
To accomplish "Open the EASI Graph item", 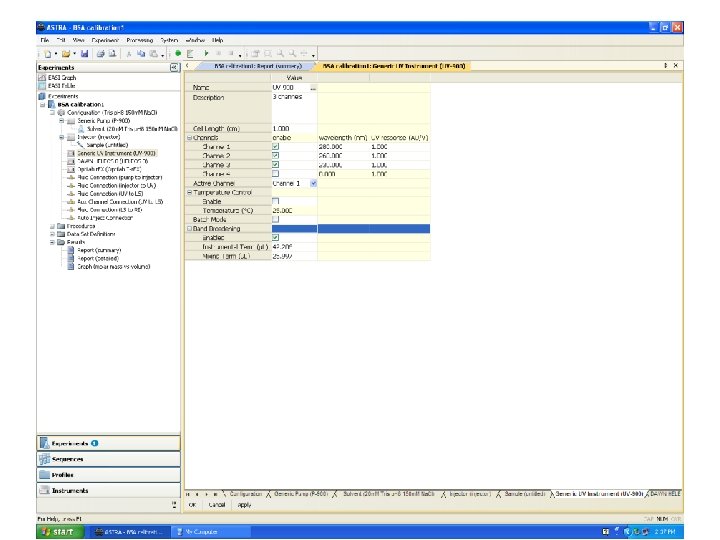I will point(61,77).
